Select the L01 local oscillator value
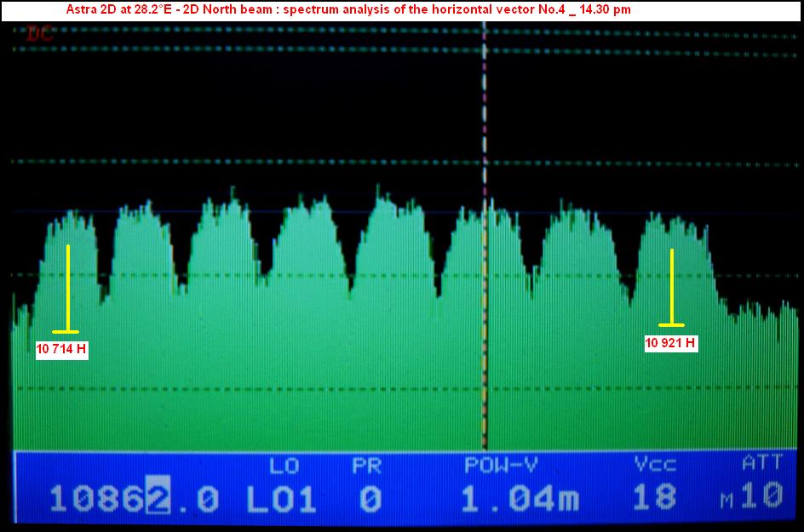The width and height of the screenshot is (804, 532). pos(281,498)
